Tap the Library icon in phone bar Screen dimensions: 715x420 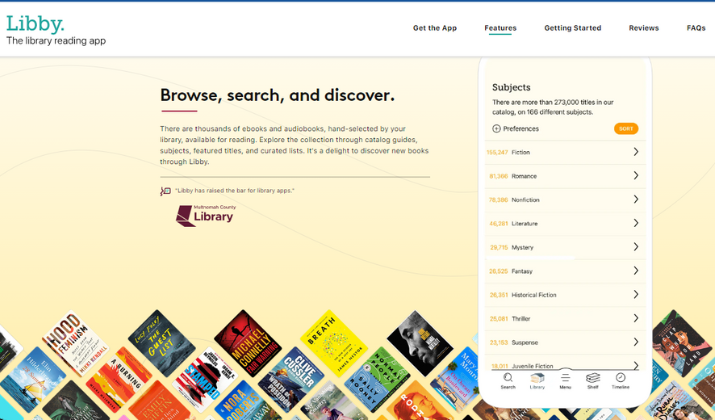[x=537, y=378]
